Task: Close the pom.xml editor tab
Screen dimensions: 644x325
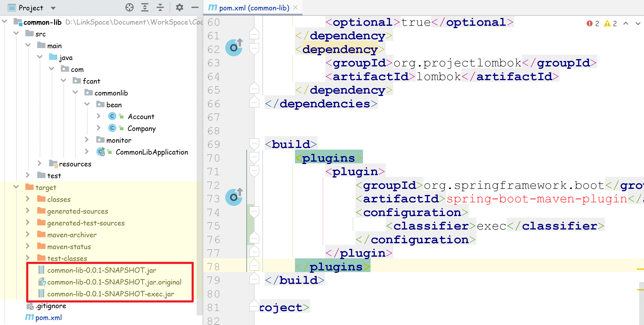Action: click(x=295, y=8)
